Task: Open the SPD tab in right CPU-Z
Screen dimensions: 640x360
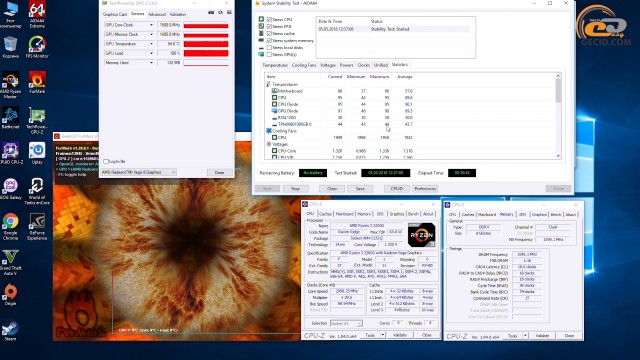Action: coord(522,215)
